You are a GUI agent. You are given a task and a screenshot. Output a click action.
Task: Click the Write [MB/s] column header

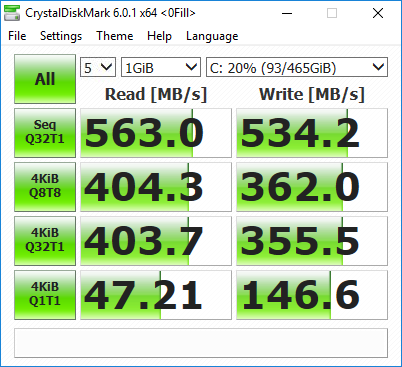(312, 94)
